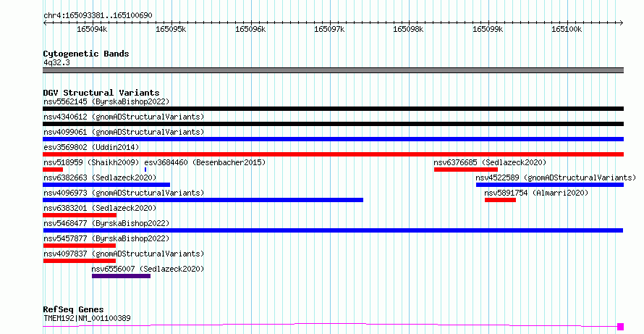The image size is (644, 334).
Task: Open the nsv518959 (Shaikh2009) label
Action: click(x=91, y=162)
